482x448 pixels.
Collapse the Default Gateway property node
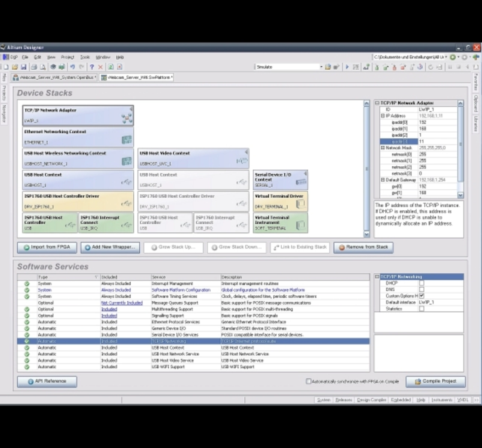[383, 180]
